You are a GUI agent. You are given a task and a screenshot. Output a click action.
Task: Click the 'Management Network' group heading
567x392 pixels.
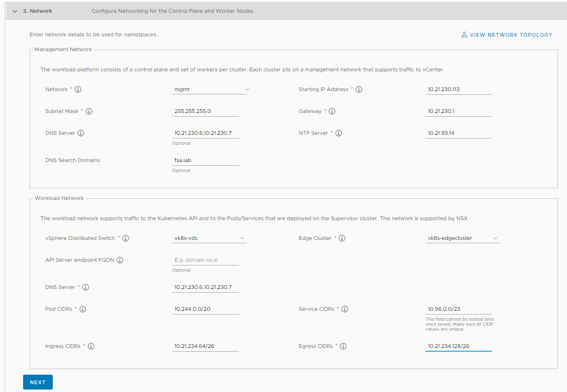pyautogui.click(x=63, y=49)
